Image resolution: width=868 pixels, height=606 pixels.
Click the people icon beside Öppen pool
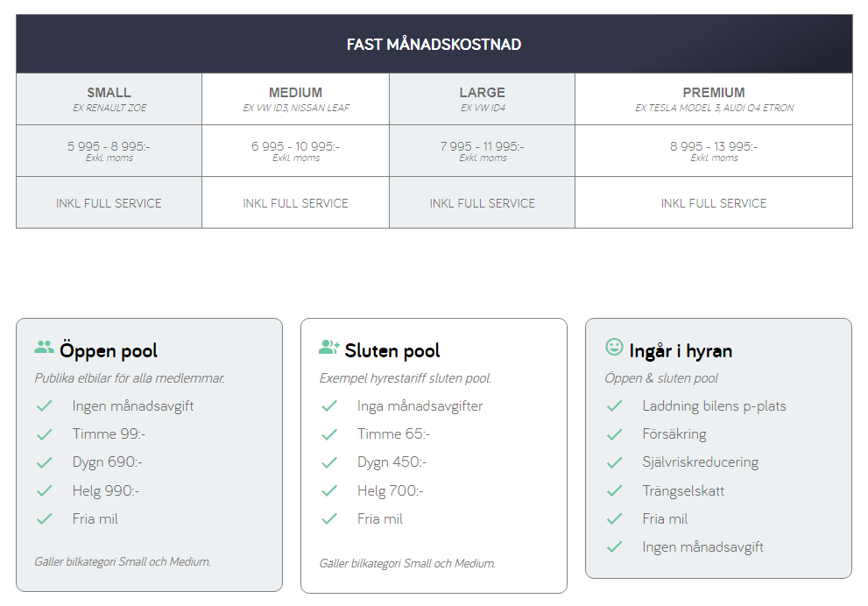tap(44, 348)
